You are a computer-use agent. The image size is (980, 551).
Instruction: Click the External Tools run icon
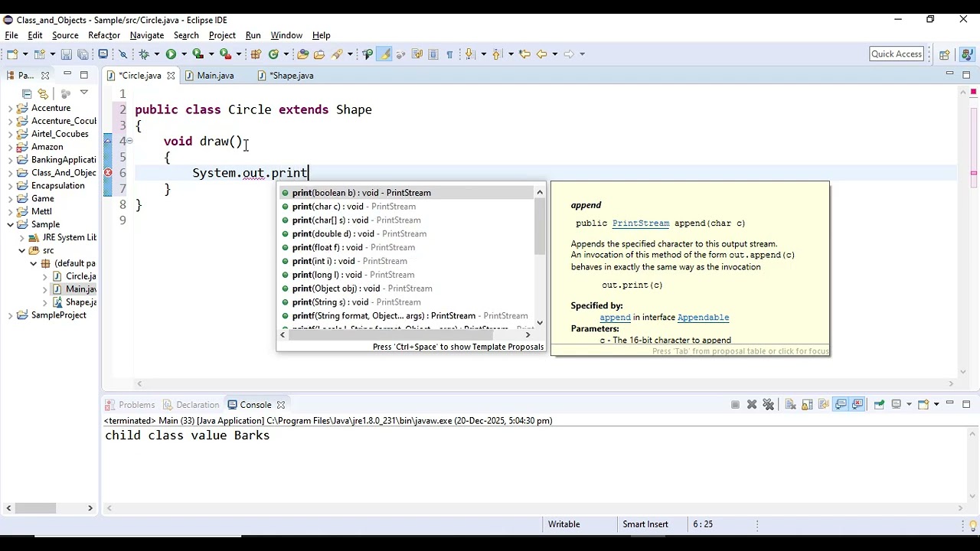[x=226, y=54]
